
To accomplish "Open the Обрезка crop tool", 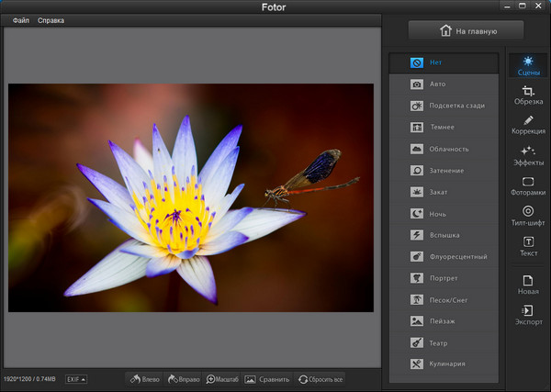I will (x=527, y=95).
